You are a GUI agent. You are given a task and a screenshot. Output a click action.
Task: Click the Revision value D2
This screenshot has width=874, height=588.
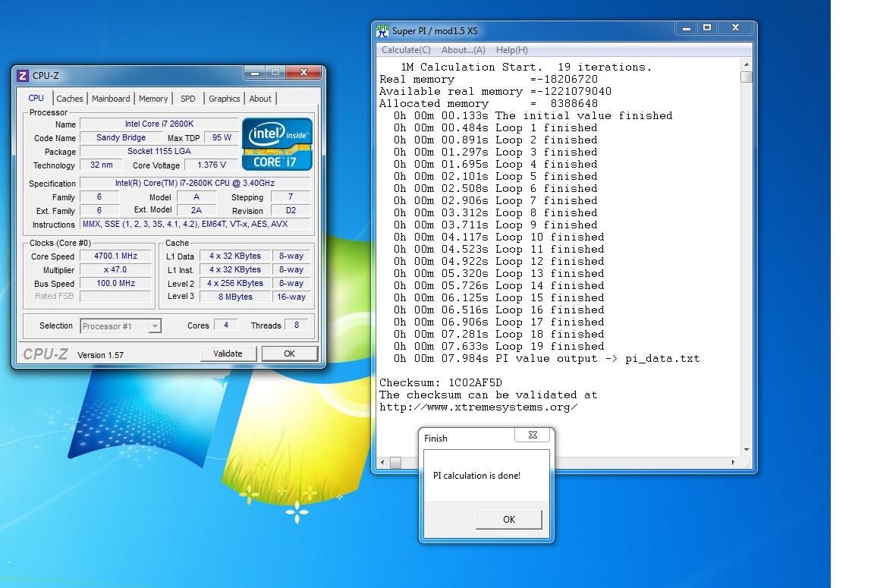(x=291, y=210)
